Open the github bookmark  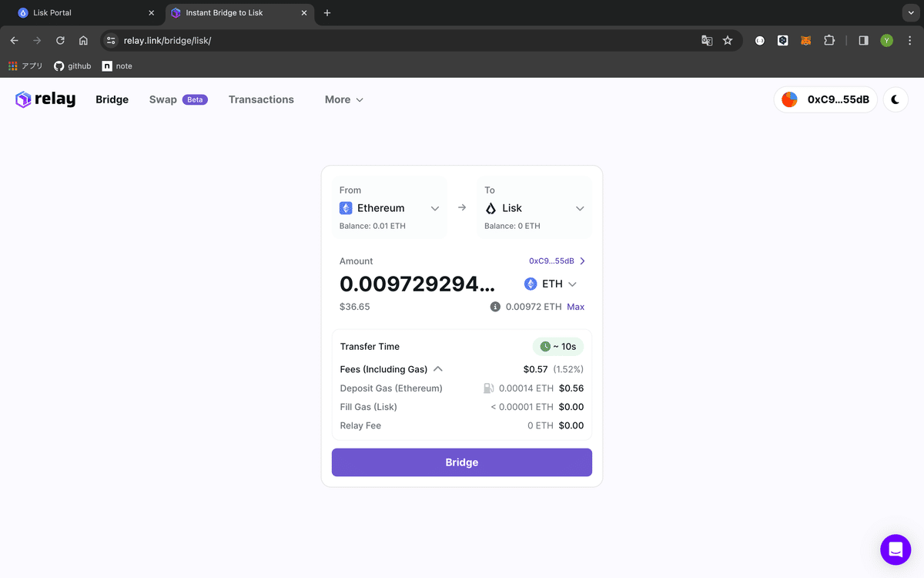72,66
